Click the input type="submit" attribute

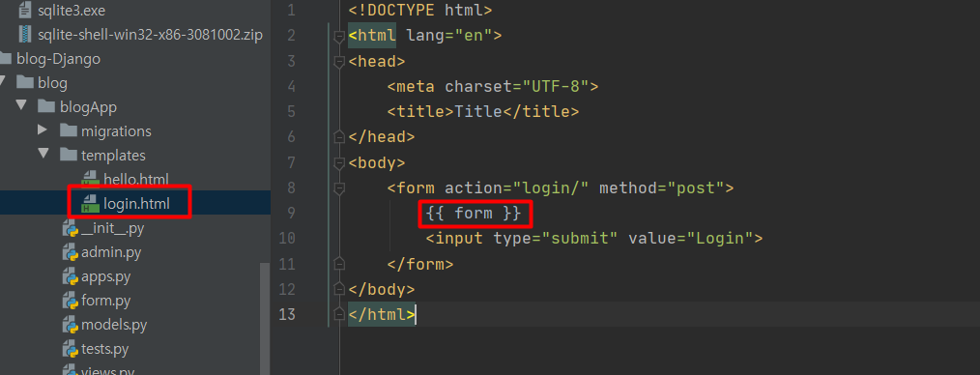tap(556, 238)
